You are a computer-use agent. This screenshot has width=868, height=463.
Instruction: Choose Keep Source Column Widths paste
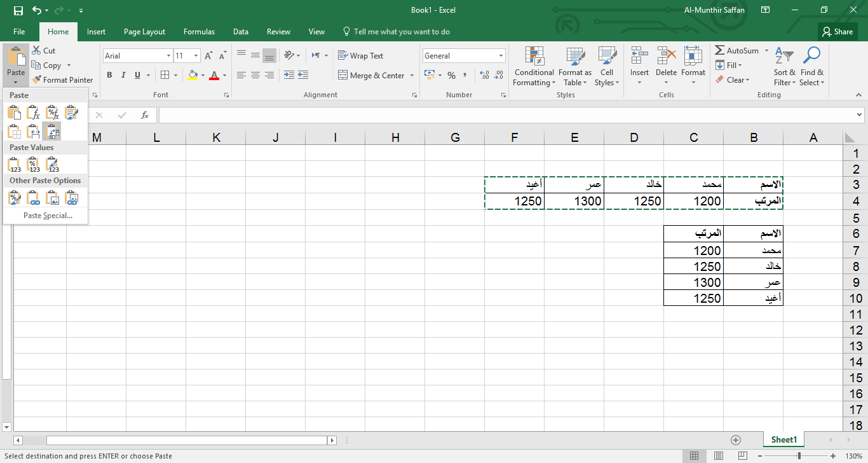click(34, 132)
